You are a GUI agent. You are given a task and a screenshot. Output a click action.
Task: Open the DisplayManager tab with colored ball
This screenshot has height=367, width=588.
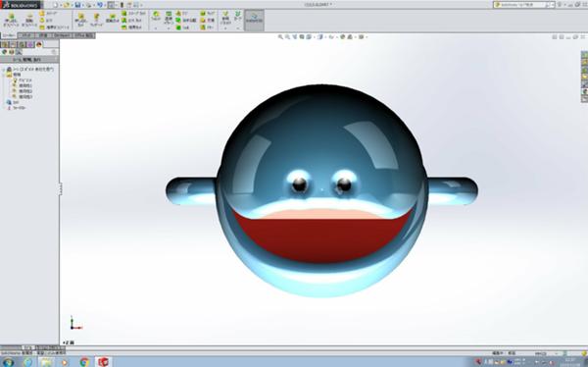(x=39, y=45)
